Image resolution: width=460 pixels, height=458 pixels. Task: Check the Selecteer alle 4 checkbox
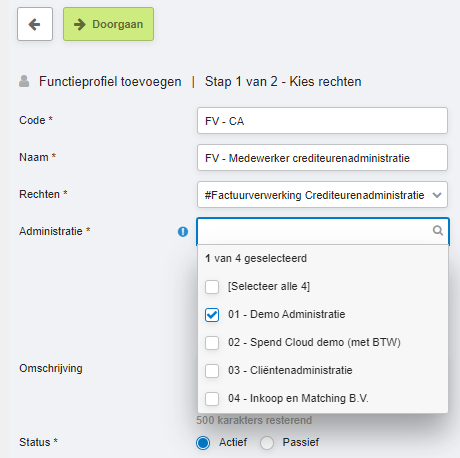click(x=212, y=286)
